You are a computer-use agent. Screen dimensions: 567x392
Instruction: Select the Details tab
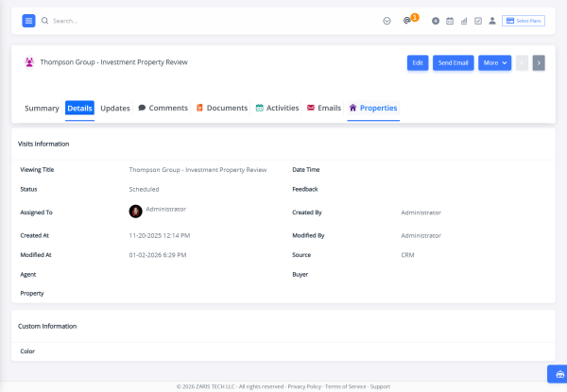pos(79,108)
